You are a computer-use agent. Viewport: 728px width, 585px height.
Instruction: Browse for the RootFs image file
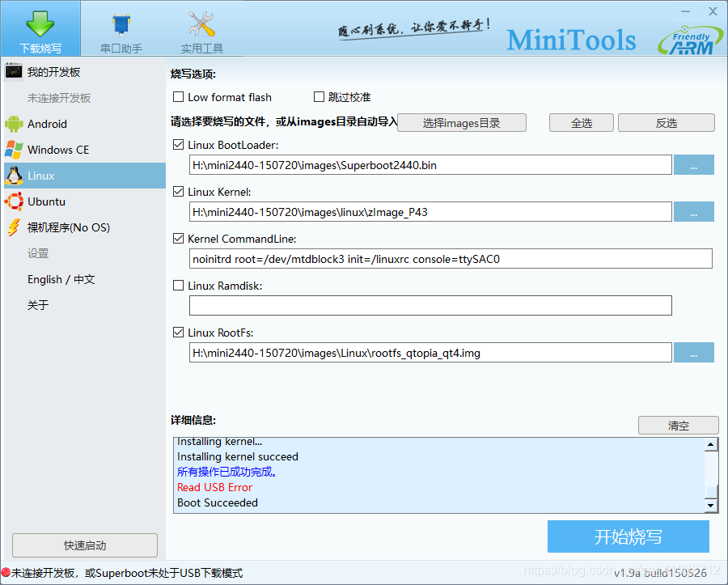coord(694,353)
